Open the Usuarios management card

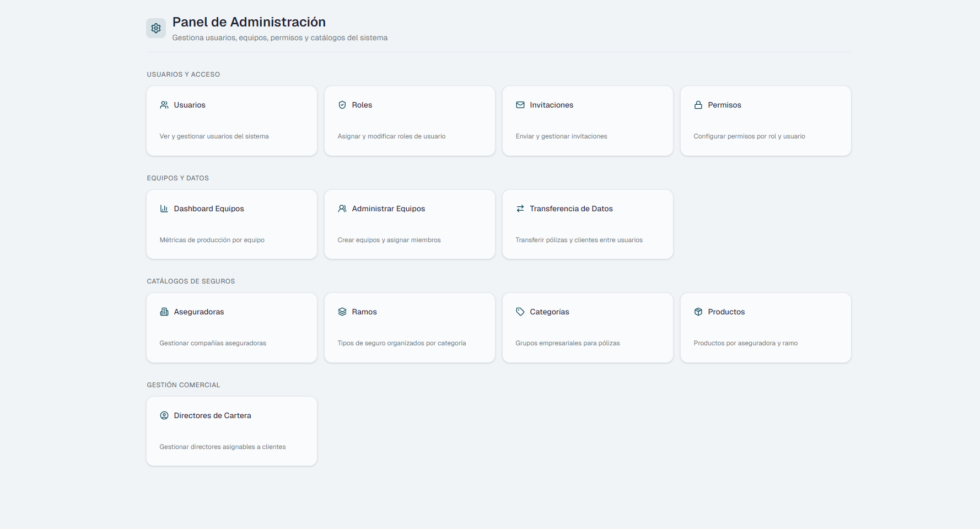click(231, 120)
